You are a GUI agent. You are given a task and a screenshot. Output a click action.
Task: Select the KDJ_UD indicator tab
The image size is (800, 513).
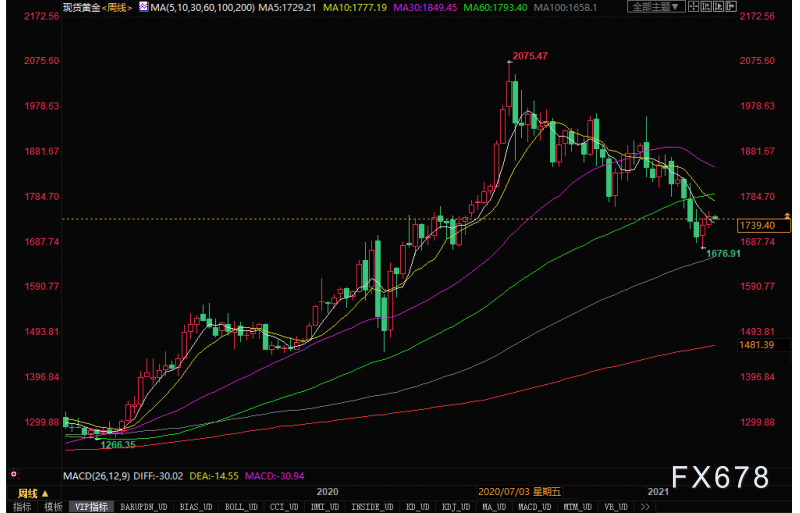point(456,507)
